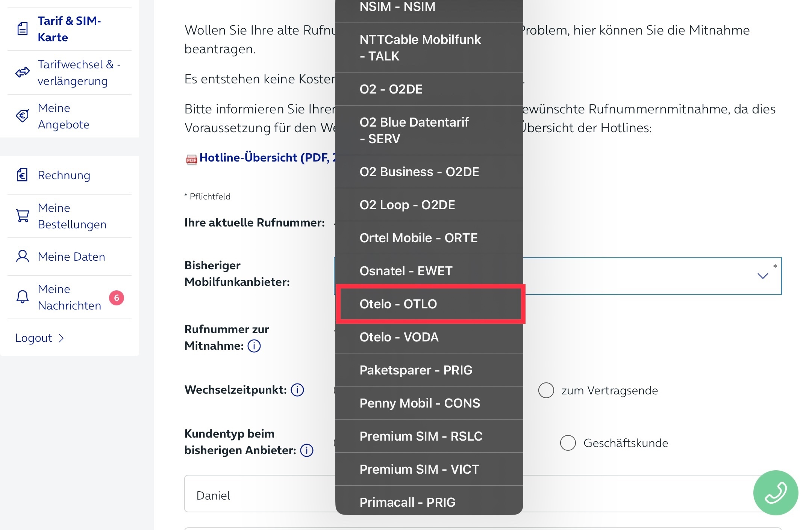Click the bell icon for Meine Nachrichten
The height and width of the screenshot is (530, 812).
[23, 297]
